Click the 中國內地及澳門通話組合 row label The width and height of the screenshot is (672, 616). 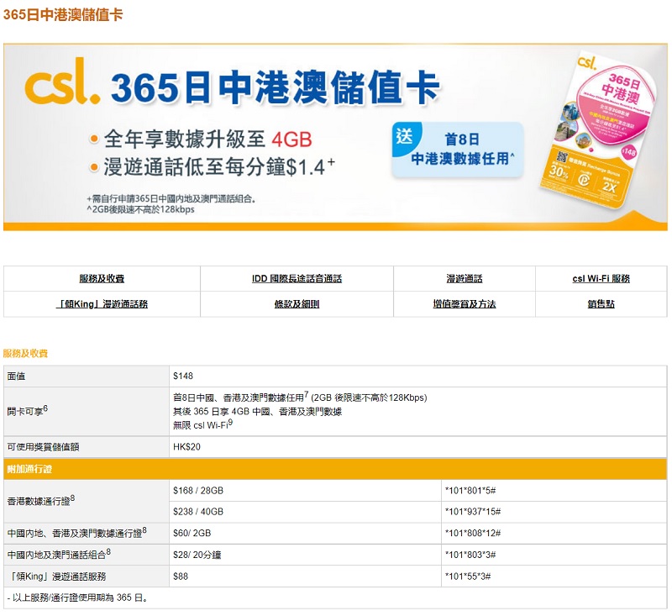point(59,555)
